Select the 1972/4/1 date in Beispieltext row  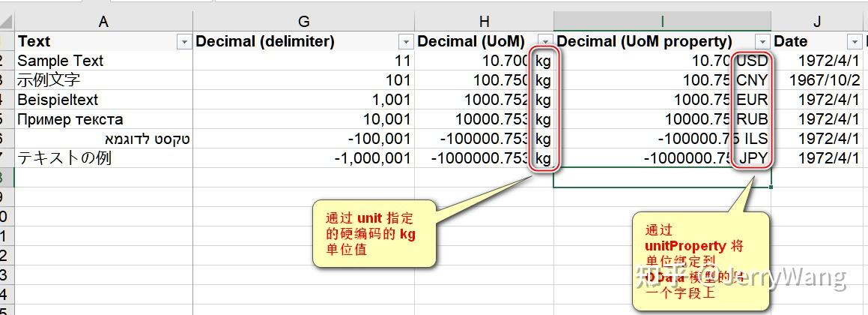pyautogui.click(x=816, y=100)
